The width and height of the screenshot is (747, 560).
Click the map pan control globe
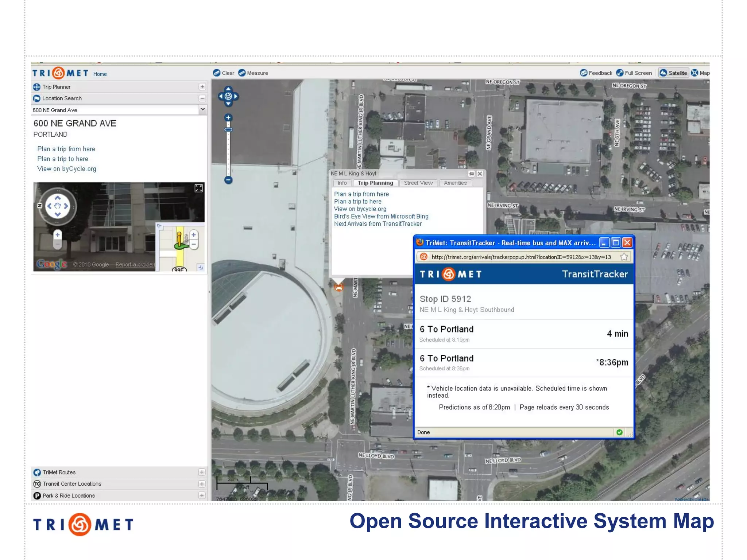[228, 96]
